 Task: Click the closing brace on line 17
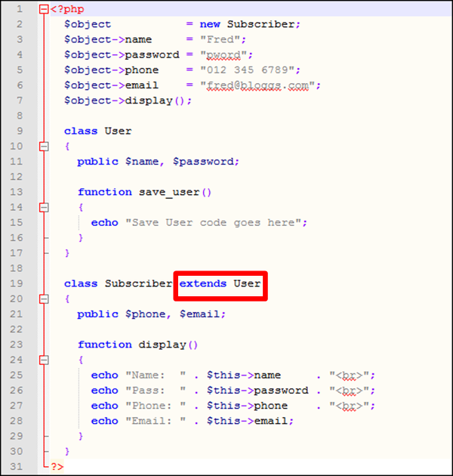[x=67, y=253]
